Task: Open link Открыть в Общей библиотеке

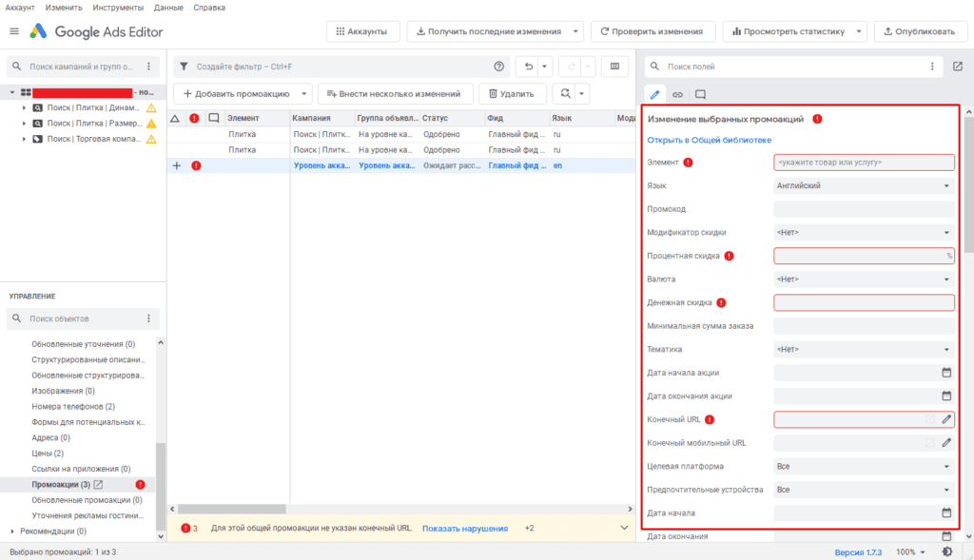Action: [710, 140]
